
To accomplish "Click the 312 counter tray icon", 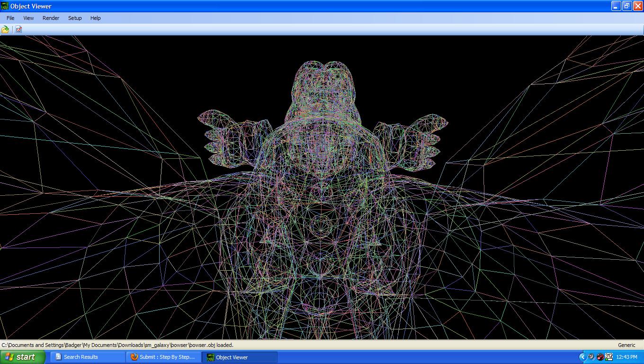I will click(609, 357).
